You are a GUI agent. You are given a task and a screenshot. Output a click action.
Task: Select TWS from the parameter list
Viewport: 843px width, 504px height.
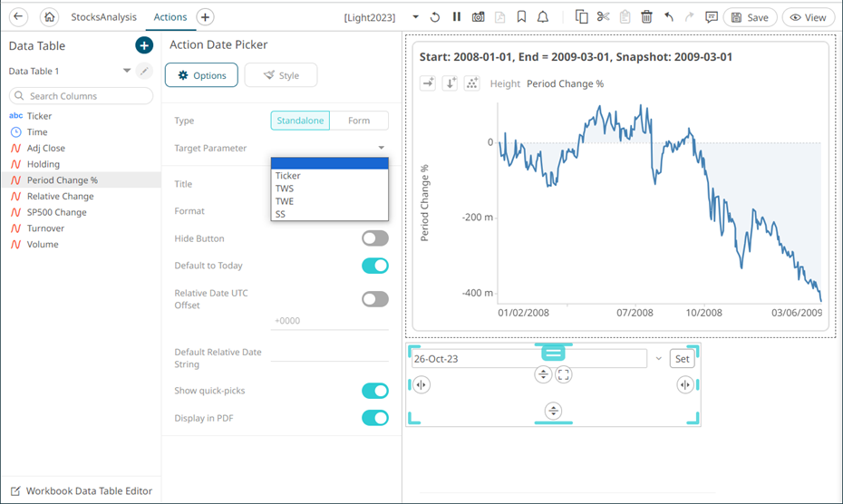(285, 189)
